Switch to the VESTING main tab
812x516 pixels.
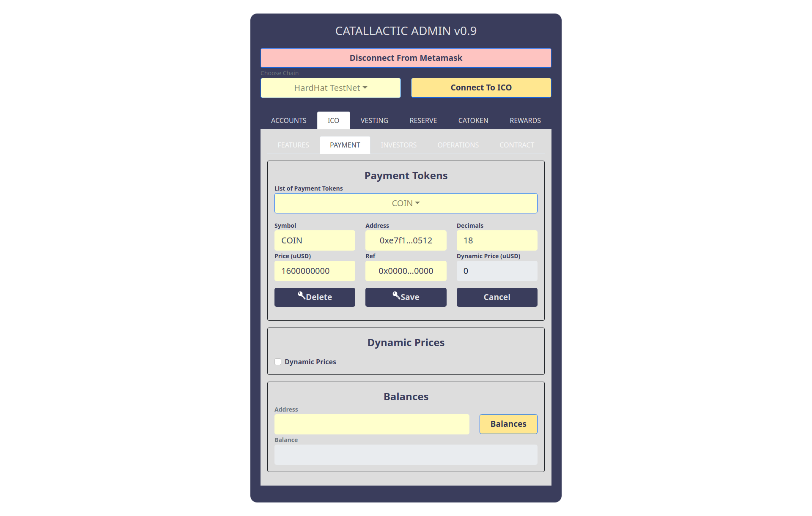[x=374, y=120]
